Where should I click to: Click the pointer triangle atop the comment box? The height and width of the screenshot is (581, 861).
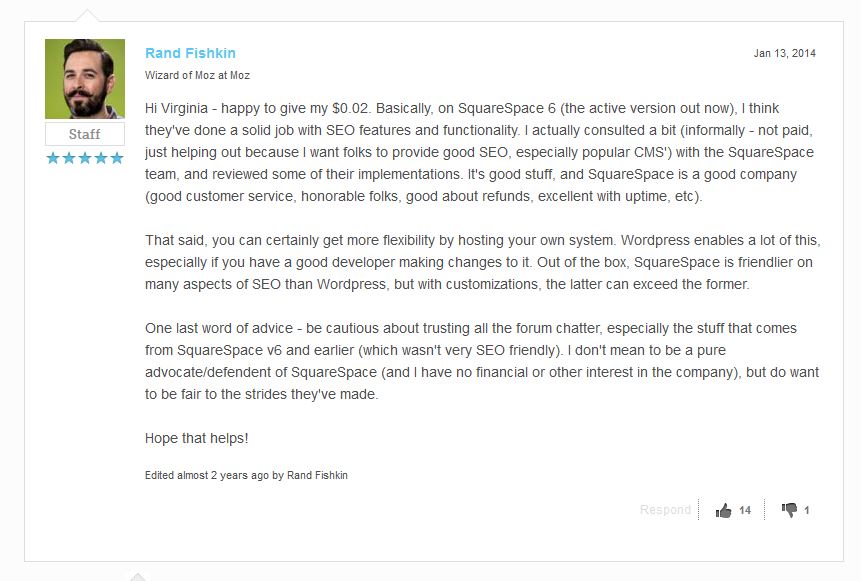tap(88, 16)
